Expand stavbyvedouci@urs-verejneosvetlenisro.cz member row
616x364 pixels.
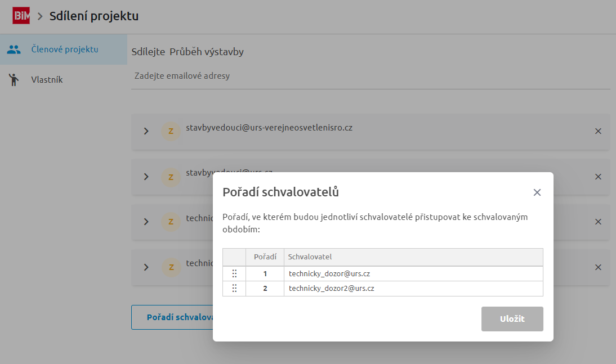click(146, 131)
